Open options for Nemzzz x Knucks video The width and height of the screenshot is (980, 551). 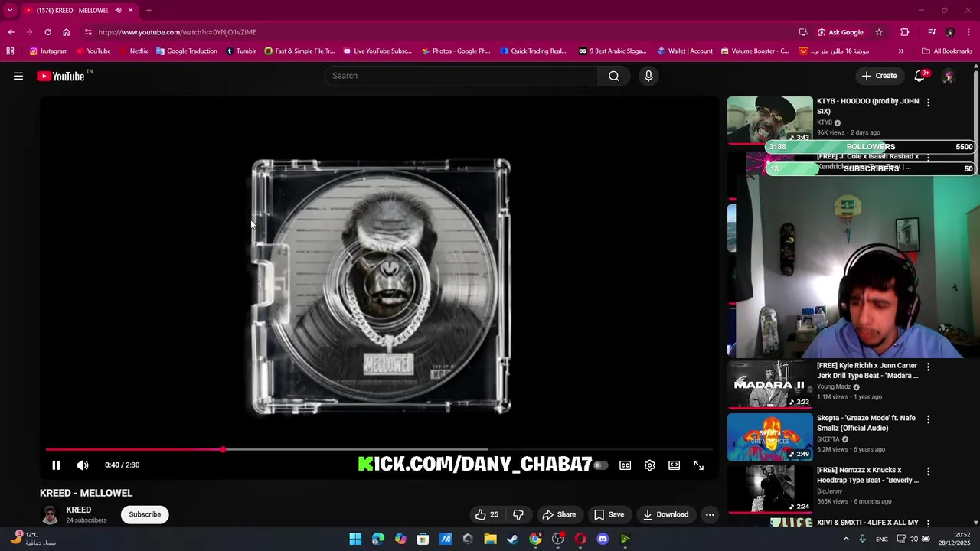coord(928,472)
